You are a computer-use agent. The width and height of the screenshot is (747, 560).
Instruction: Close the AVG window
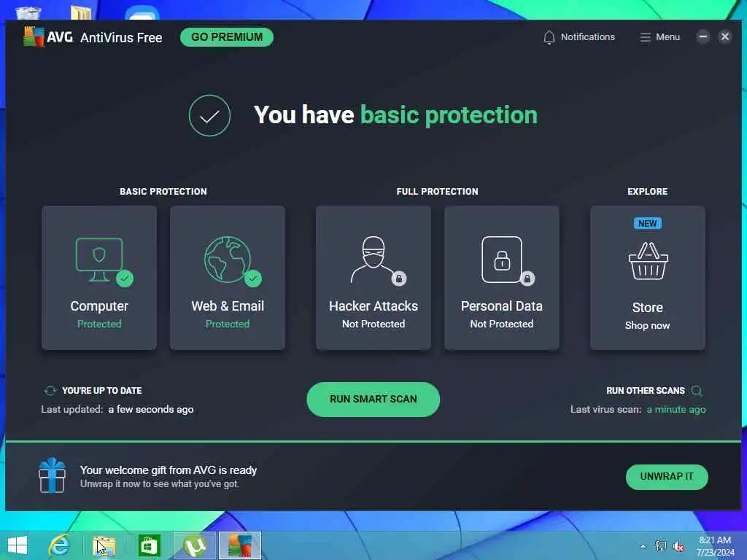[x=725, y=36]
